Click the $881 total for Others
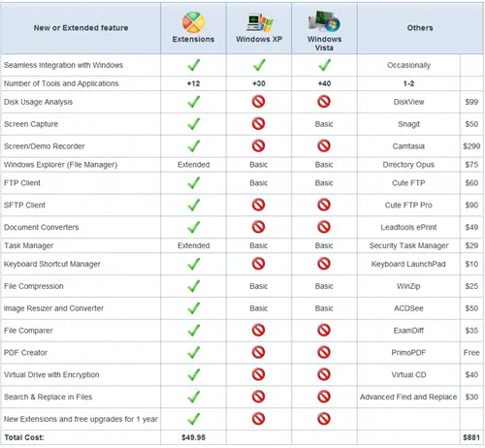Screen dimensions: 485x448 coord(471,437)
